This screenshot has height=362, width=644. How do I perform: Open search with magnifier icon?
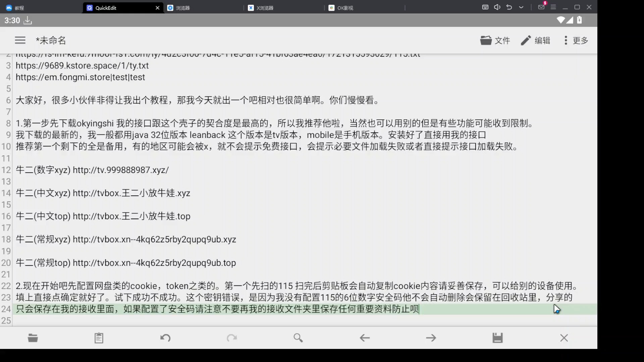[298, 338]
